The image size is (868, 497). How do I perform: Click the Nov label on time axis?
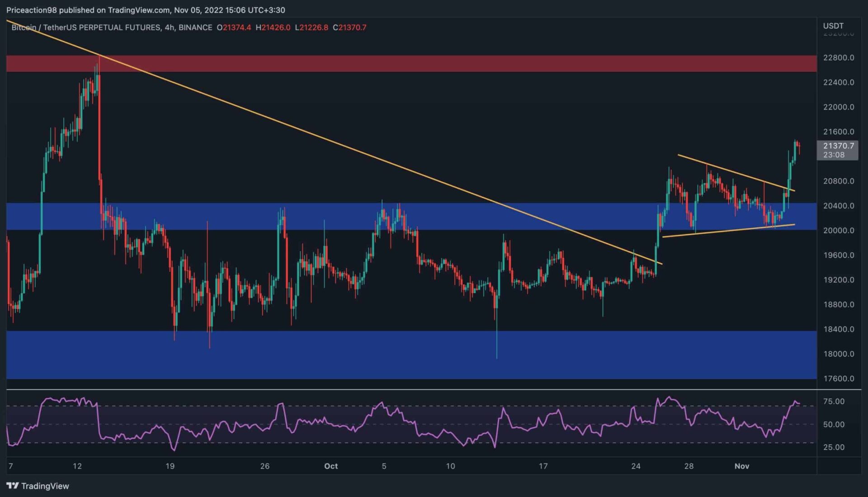(741, 466)
